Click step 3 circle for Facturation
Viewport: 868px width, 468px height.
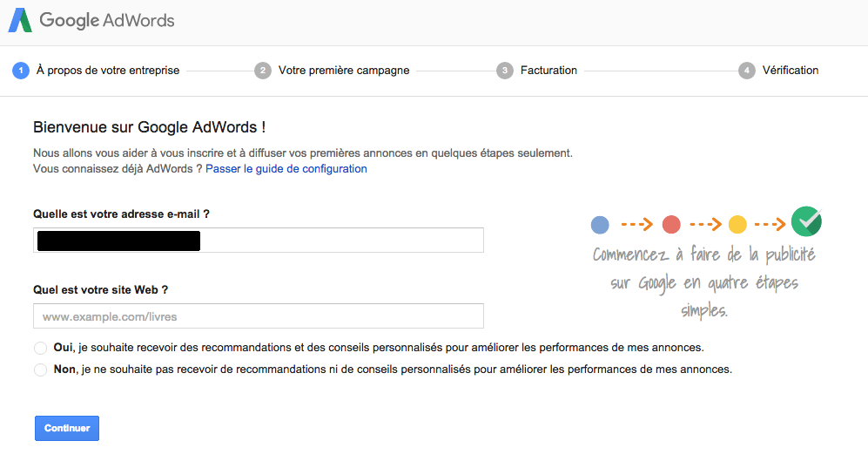(x=505, y=71)
